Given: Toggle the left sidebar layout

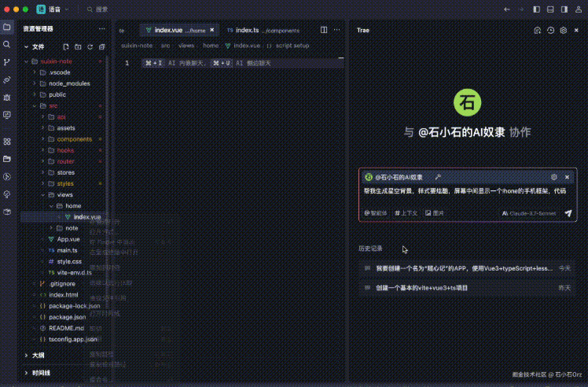Looking at the screenshot, I should [x=537, y=9].
